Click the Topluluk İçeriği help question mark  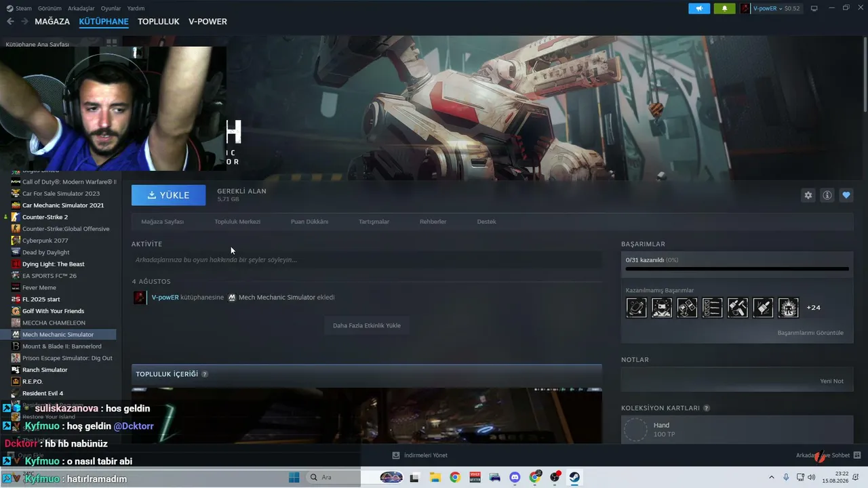tap(205, 374)
